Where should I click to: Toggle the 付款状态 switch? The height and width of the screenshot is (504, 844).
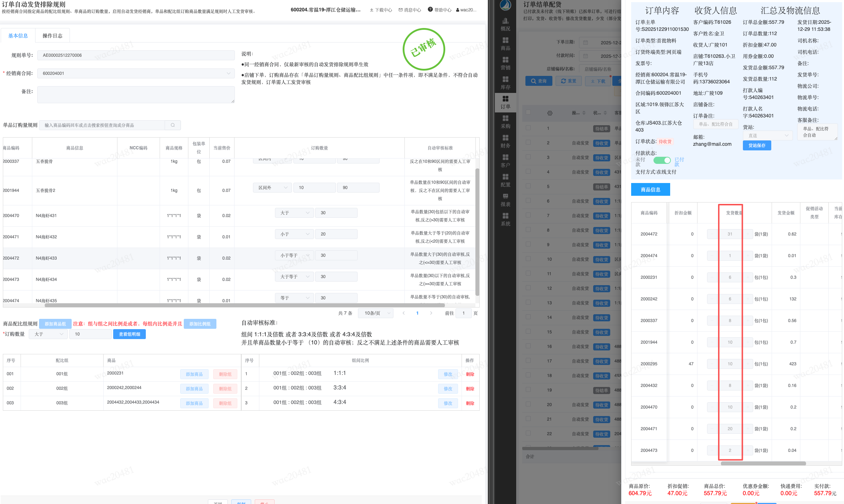(x=662, y=160)
